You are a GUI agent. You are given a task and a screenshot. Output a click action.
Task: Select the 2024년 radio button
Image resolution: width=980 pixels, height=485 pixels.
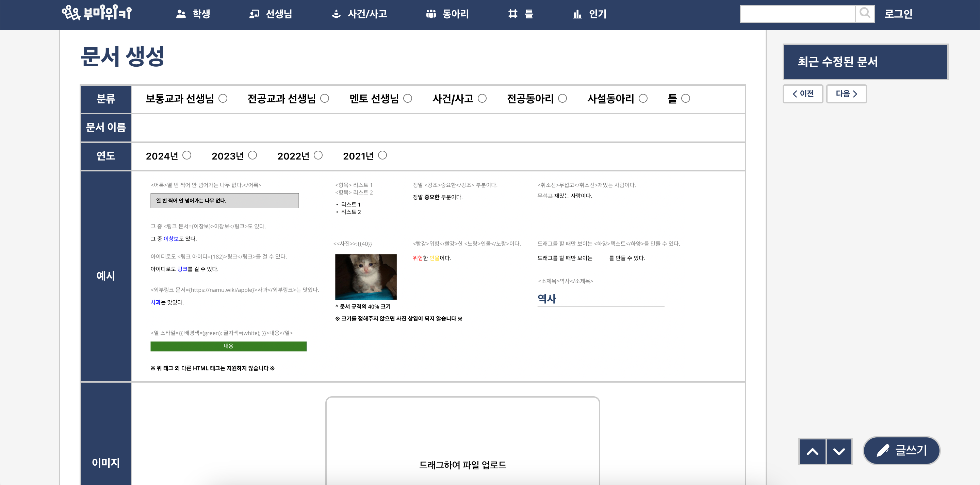click(187, 155)
